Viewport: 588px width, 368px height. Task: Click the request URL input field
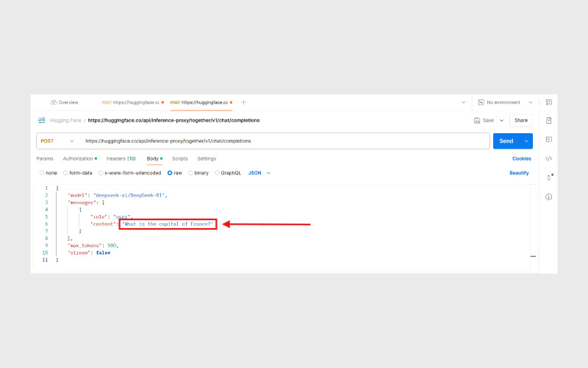[x=283, y=141]
